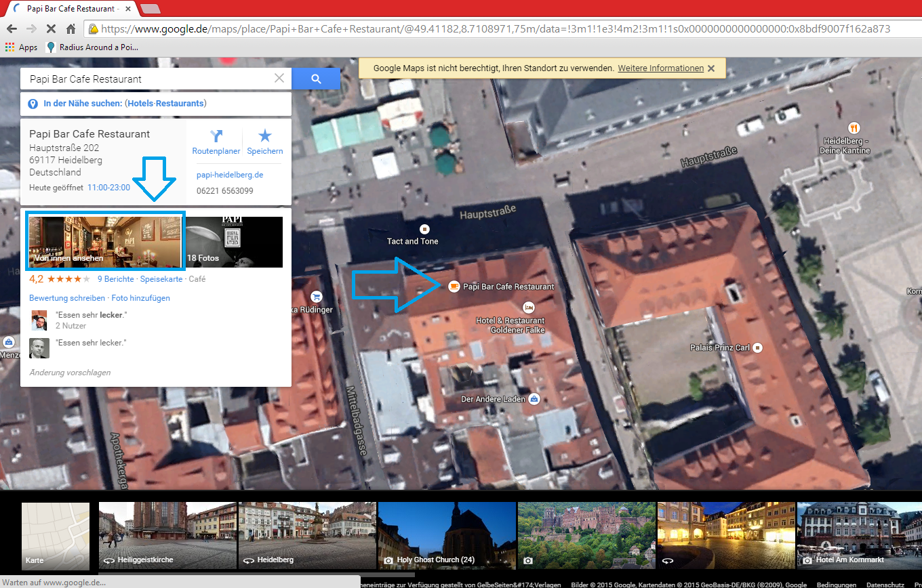Click the Rüdinger shopping cart marker
Screen dimensions: 922x588
(x=316, y=297)
